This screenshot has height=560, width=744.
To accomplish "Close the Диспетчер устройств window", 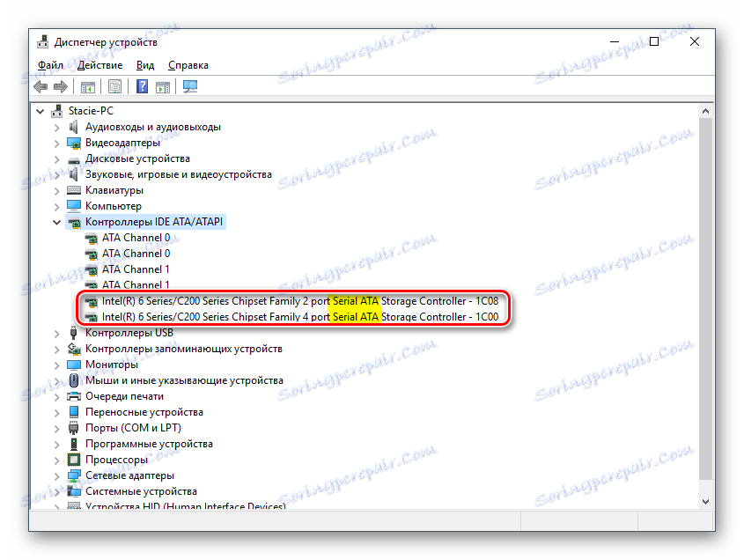I will pyautogui.click(x=695, y=41).
